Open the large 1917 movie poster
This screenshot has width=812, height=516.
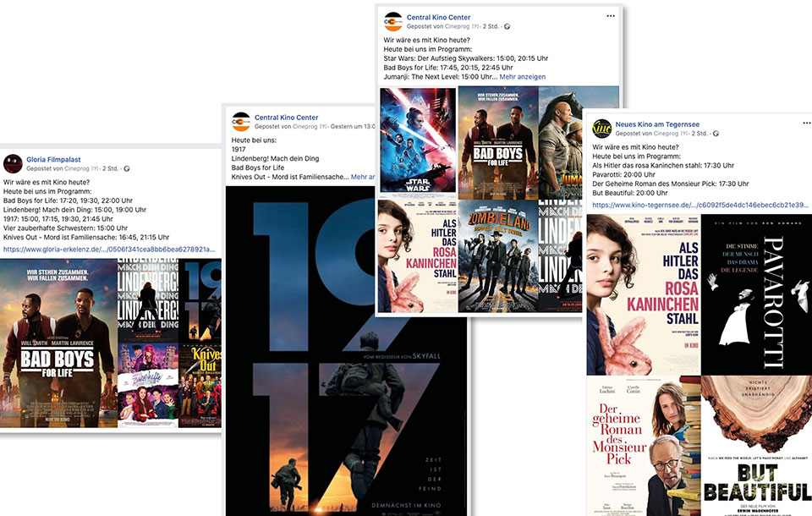pos(347,351)
